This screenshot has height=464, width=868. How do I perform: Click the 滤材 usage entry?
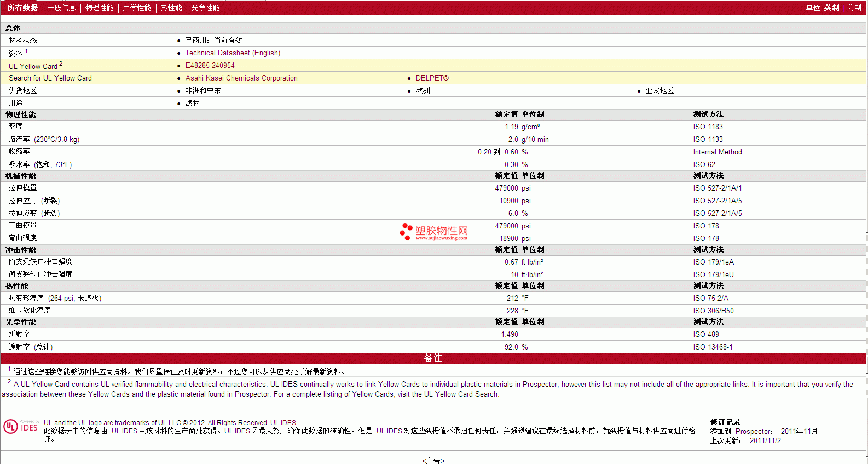coord(192,103)
